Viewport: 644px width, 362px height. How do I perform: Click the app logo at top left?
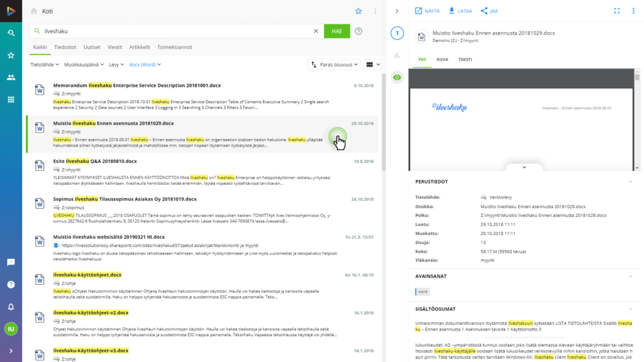click(11, 11)
